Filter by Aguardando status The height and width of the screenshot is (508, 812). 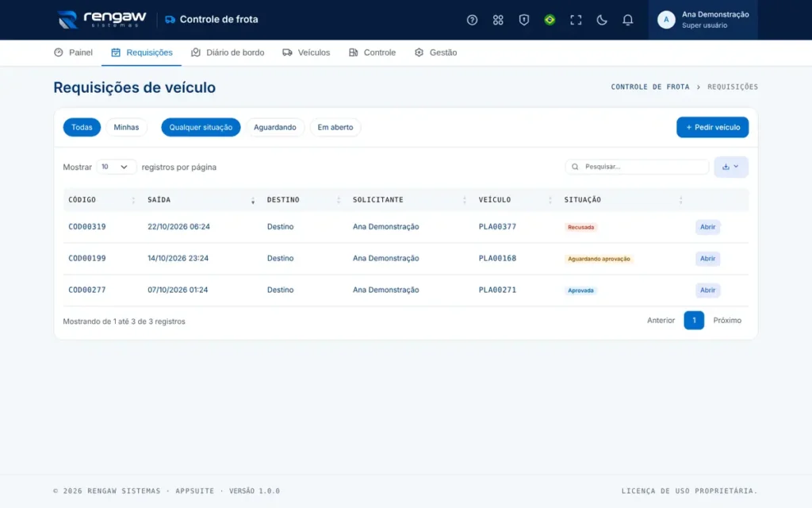pos(275,127)
